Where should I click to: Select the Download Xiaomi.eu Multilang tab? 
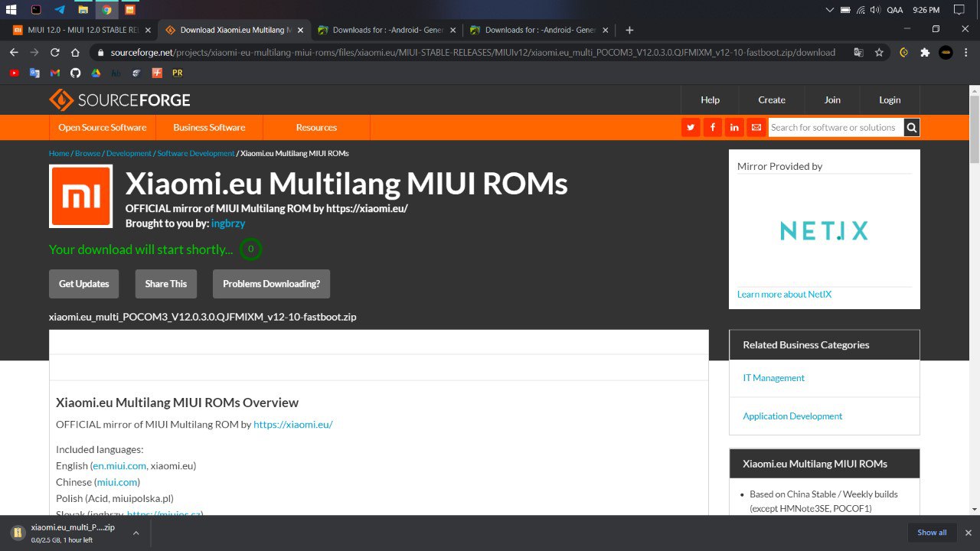coord(234,30)
